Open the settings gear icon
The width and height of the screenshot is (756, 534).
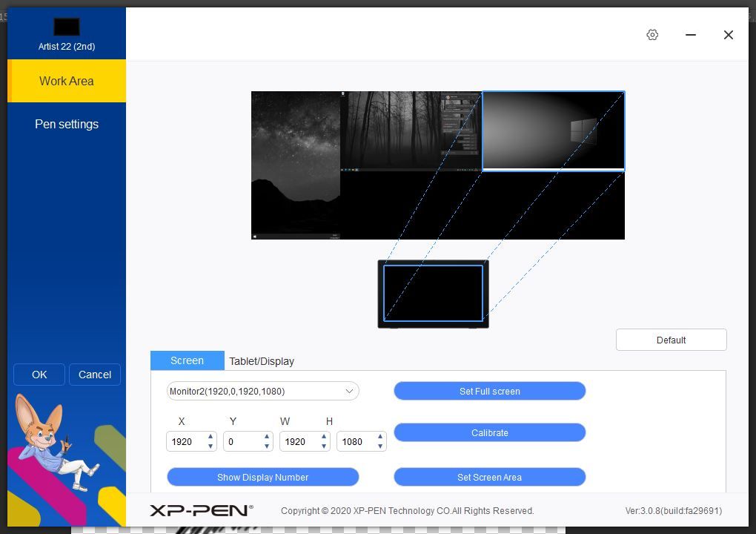click(x=652, y=35)
